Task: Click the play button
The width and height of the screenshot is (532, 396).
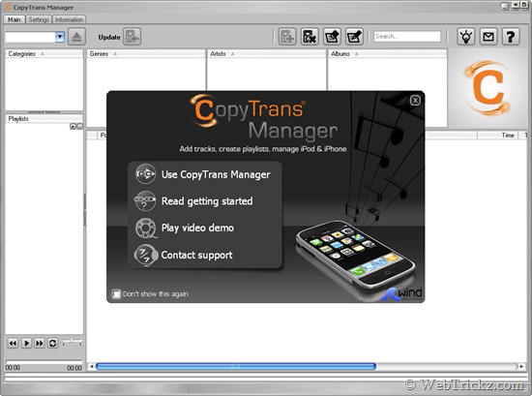Action: [26, 343]
